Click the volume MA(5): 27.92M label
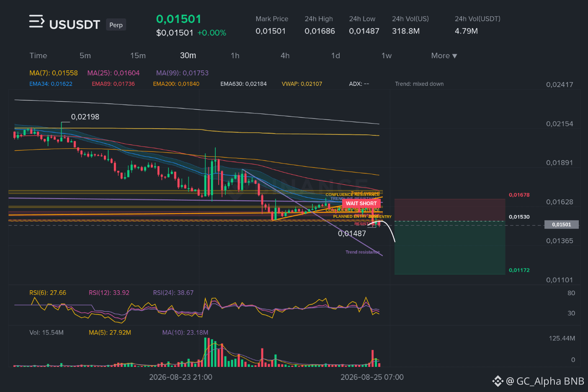The image size is (588, 392). click(x=110, y=333)
